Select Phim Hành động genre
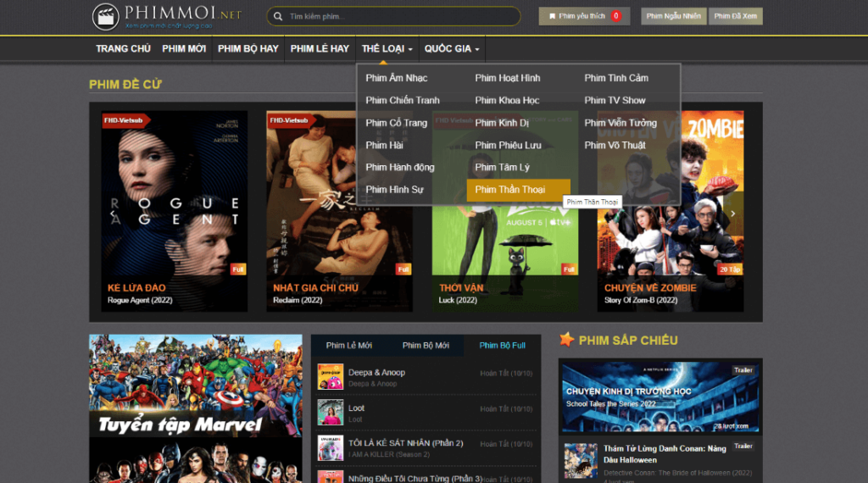This screenshot has height=483, width=868. point(400,167)
